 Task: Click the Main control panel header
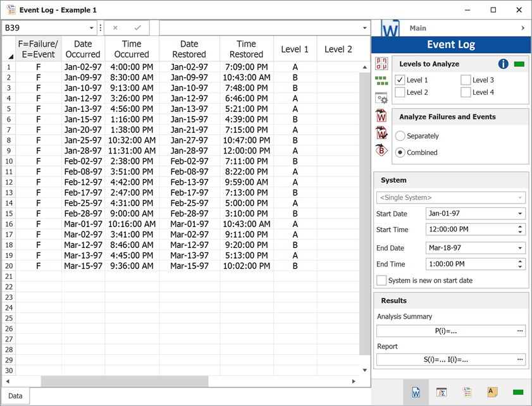point(451,28)
